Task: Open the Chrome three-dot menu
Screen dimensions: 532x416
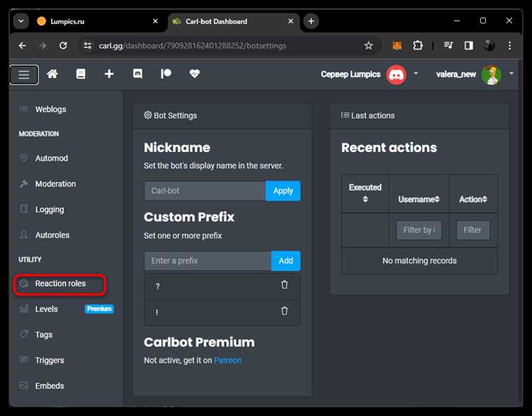Action: 509,45
